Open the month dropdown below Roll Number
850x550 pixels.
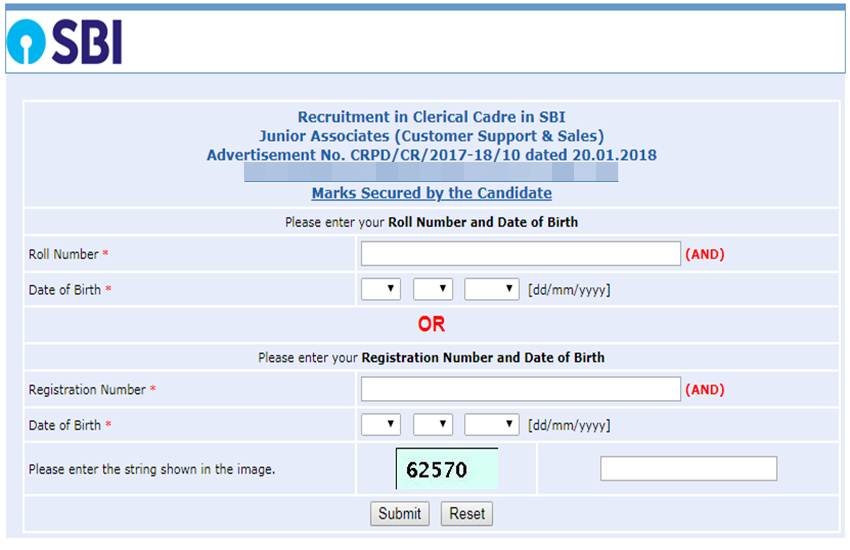(x=432, y=290)
